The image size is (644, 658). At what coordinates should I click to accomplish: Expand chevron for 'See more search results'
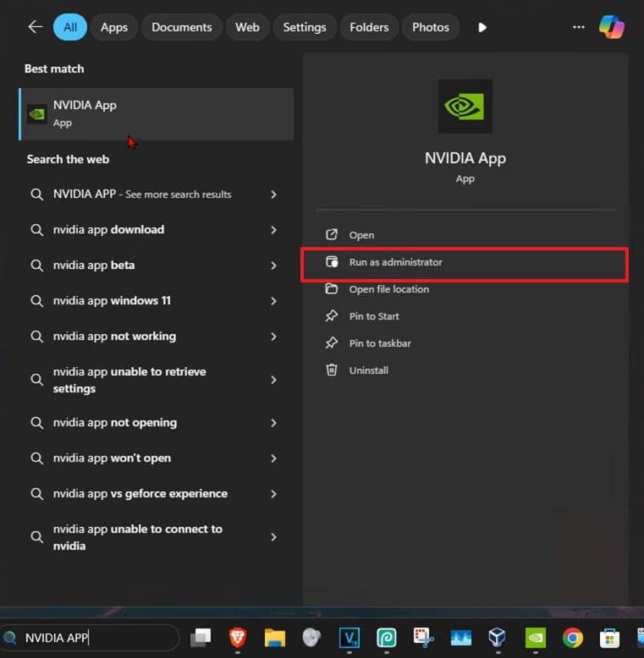(273, 195)
